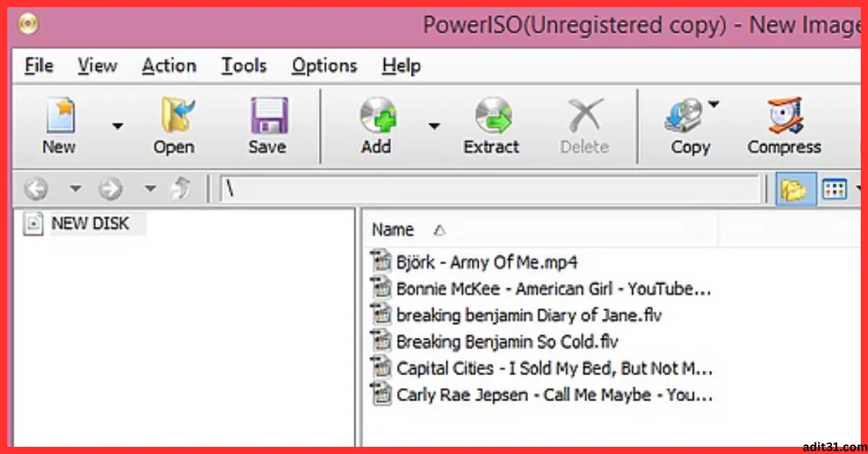Select Capital Cities - I Sold My Bed file
The width and height of the screenshot is (868, 454).
point(555,369)
